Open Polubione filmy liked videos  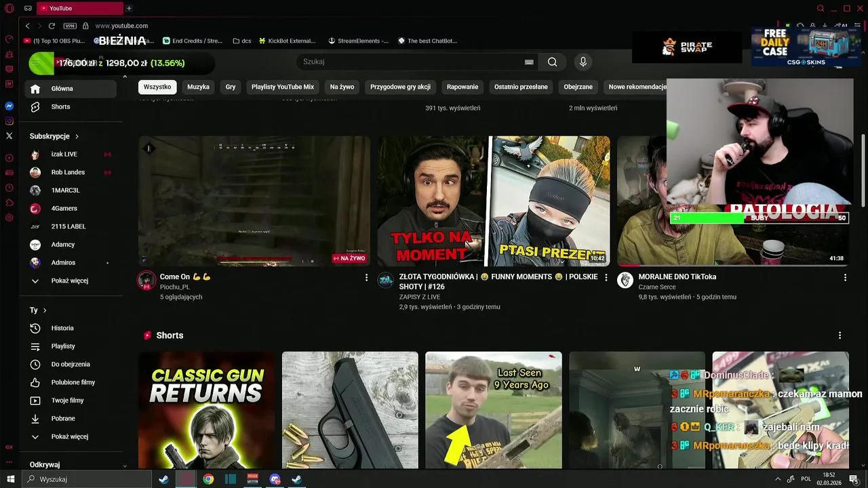pos(71,382)
